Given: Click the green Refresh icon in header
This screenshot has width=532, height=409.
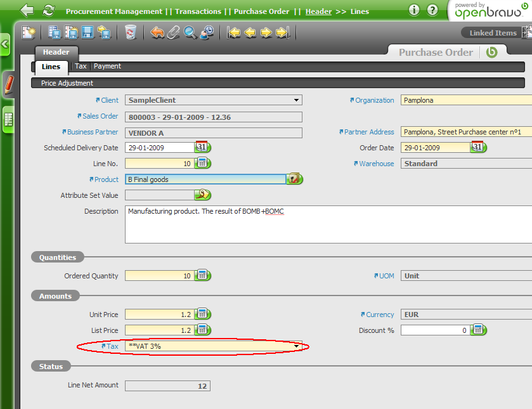Looking at the screenshot, I should [48, 11].
